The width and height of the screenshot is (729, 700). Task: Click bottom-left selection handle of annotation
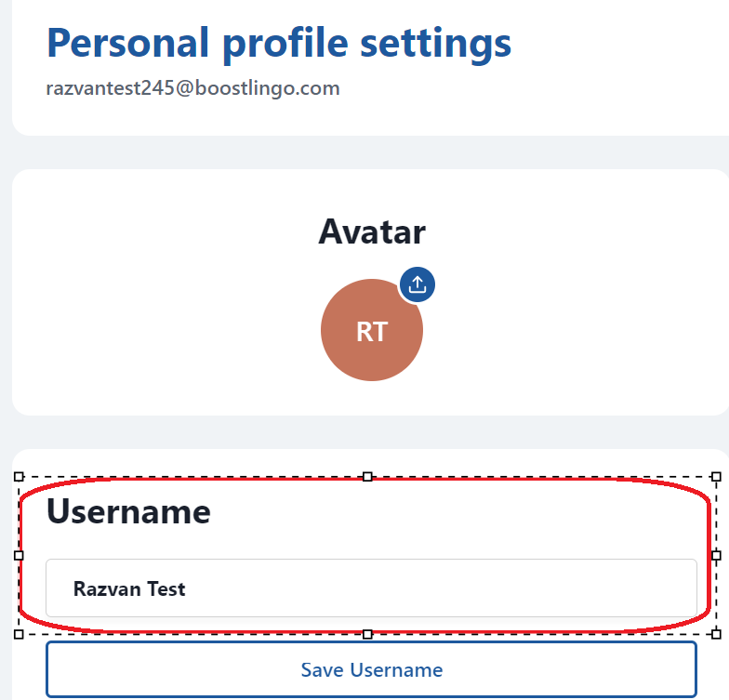click(19, 634)
